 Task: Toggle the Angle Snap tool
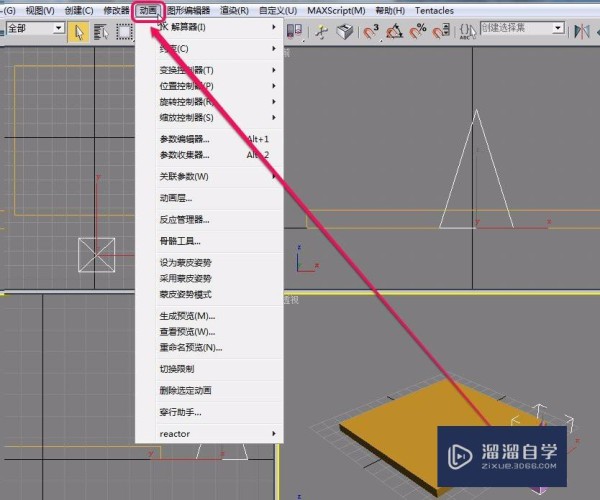[x=394, y=32]
